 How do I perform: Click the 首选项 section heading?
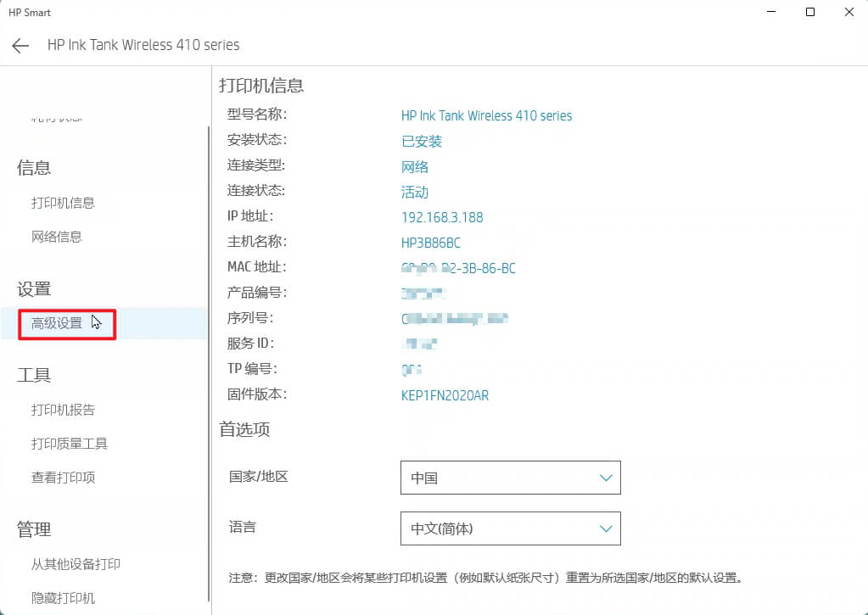(x=244, y=429)
